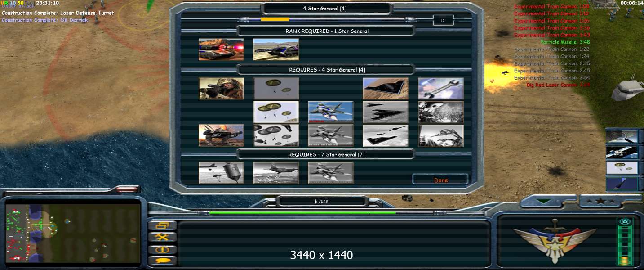Click the exclamation beacon button
Screen dimensions: 644x270
[162, 249]
